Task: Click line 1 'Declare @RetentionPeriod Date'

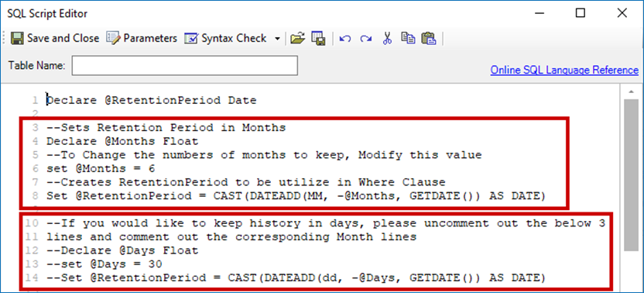Action: (x=152, y=100)
